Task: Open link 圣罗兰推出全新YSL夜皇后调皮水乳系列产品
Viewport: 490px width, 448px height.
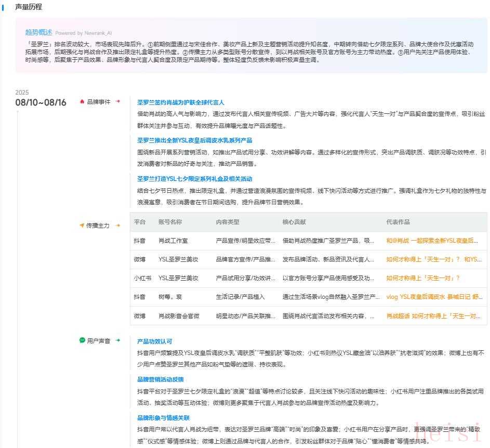Action: (195, 140)
